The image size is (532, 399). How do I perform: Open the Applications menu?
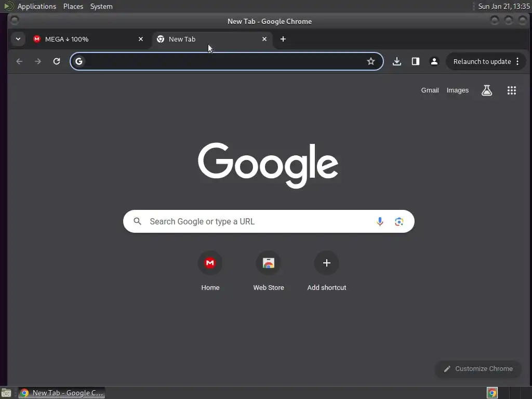pos(37,6)
